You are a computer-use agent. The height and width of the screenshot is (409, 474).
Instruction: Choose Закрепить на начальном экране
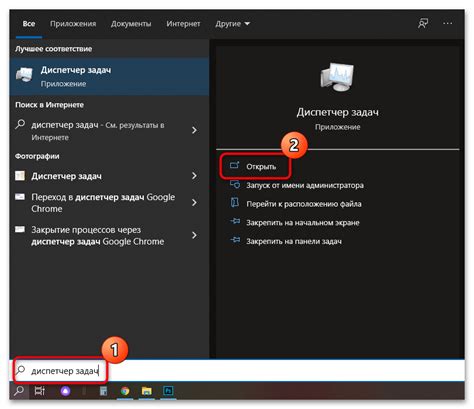[303, 223]
